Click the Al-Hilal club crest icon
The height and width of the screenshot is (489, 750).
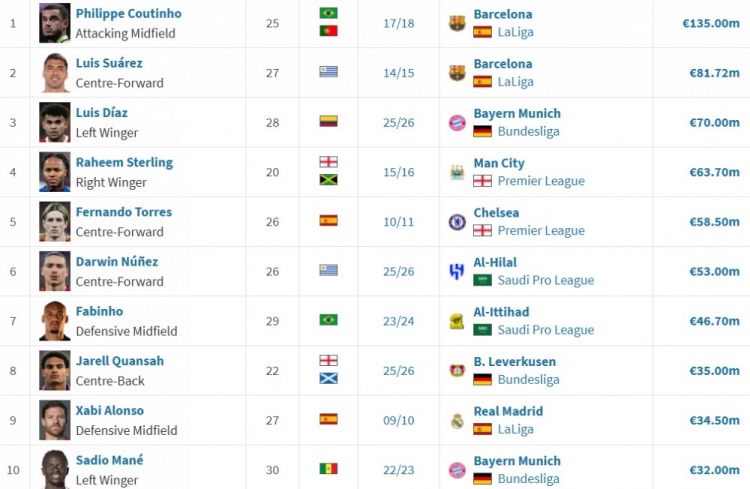457,271
